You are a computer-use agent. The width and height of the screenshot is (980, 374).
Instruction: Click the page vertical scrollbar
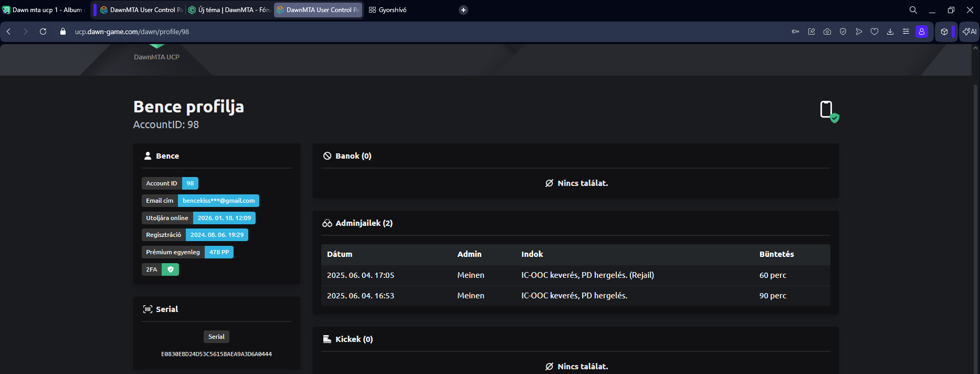coord(976,210)
